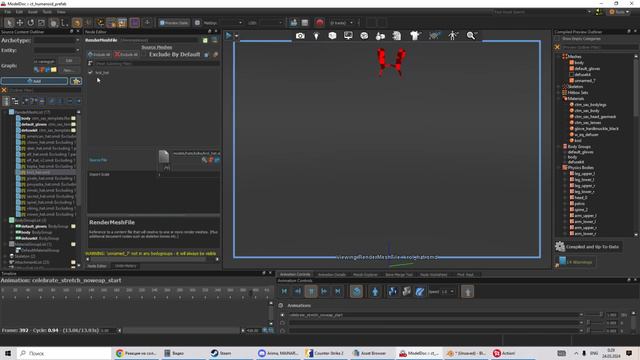Collapse the Physics Bodies group in preview outliner
Screen dimensions: 640x360
coord(559,168)
